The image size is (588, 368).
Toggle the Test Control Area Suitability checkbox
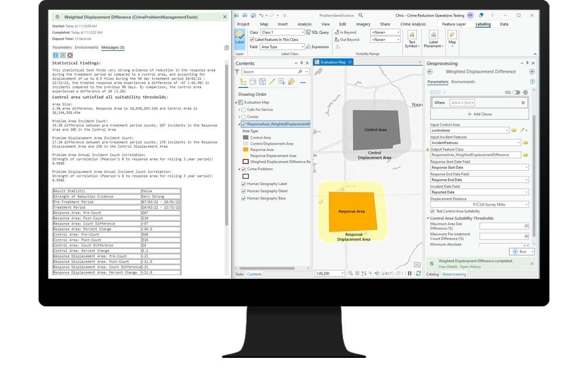pos(432,211)
